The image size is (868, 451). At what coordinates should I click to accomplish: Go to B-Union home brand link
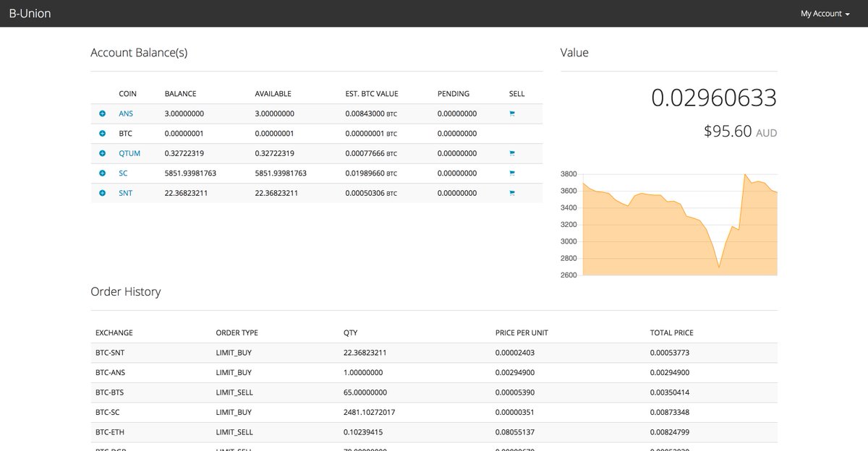[30, 13]
